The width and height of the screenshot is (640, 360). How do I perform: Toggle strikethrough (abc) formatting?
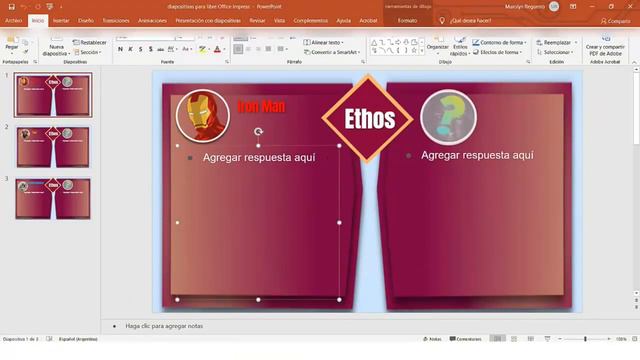point(161,49)
